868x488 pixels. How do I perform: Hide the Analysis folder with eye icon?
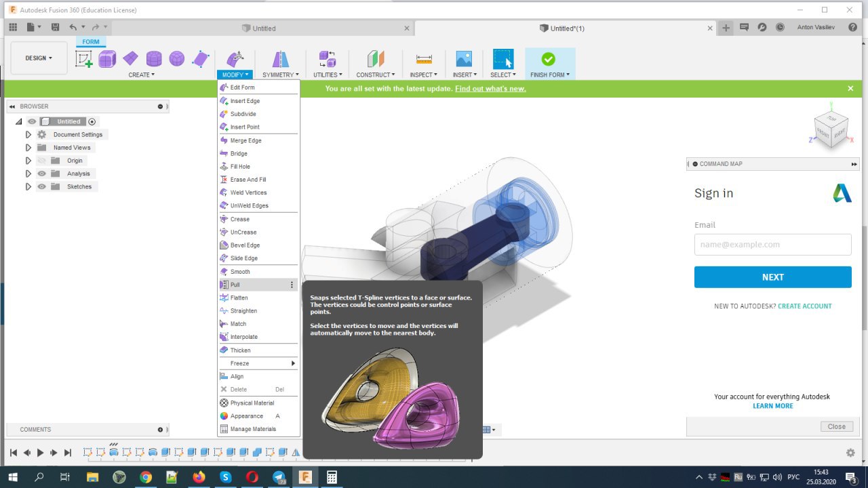pos(41,174)
